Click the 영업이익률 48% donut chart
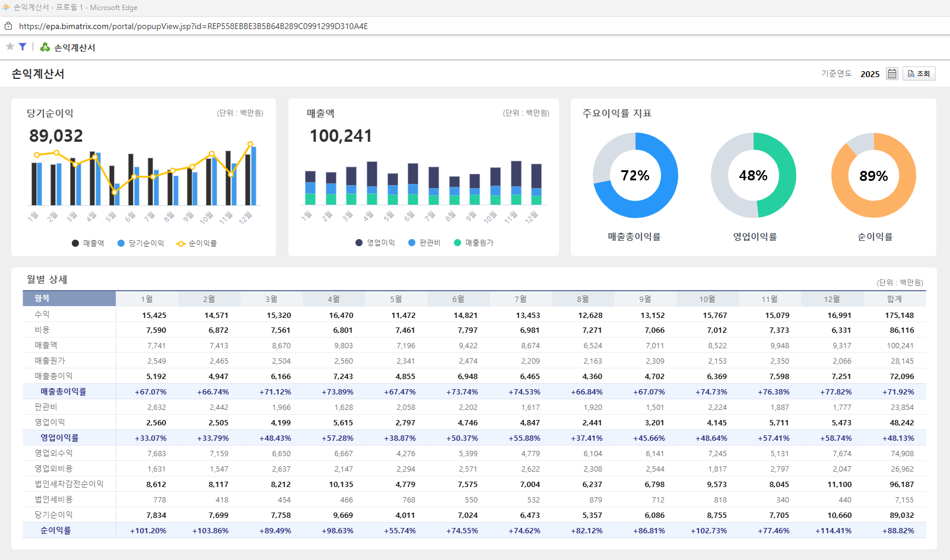950x560 pixels. pos(754,175)
